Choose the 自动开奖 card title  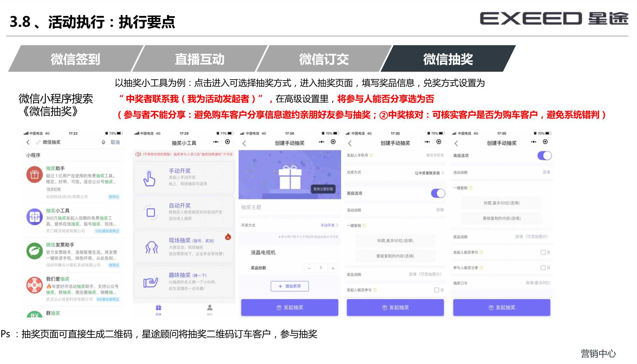[x=180, y=206]
